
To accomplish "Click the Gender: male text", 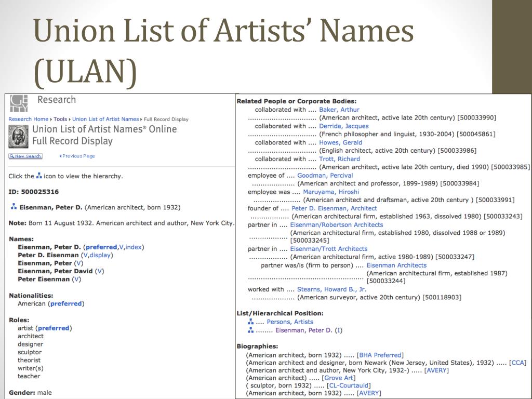I will tap(30, 393).
